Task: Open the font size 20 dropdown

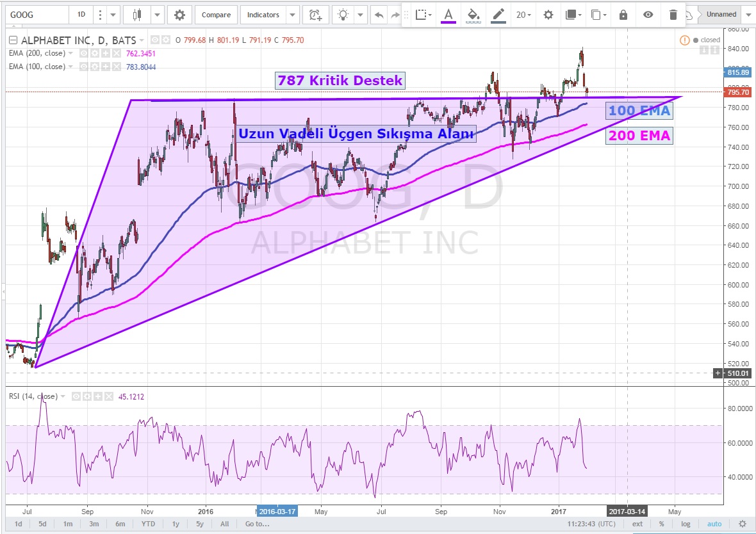Action: click(523, 15)
